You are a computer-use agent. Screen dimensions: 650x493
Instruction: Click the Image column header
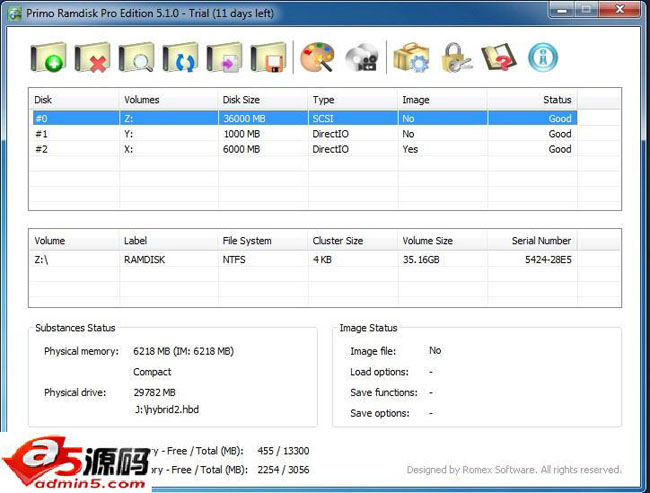(443, 100)
